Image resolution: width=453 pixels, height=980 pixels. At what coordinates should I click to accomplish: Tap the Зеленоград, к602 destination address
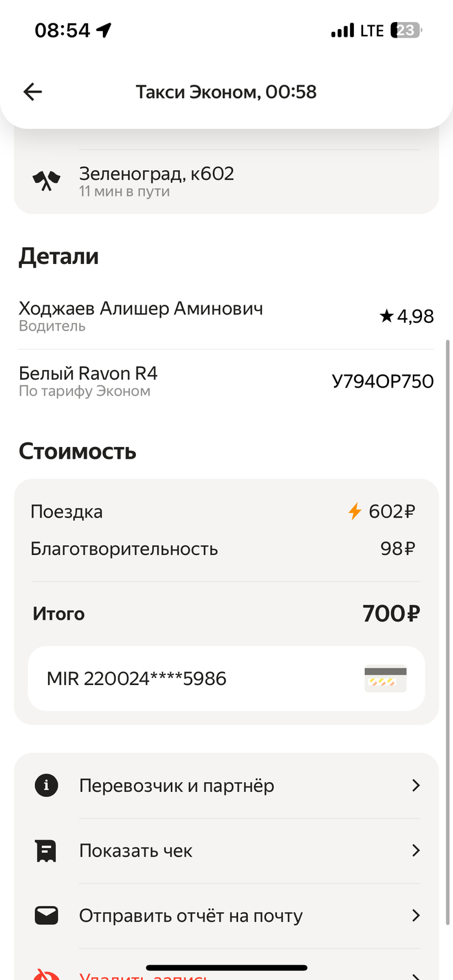(157, 173)
